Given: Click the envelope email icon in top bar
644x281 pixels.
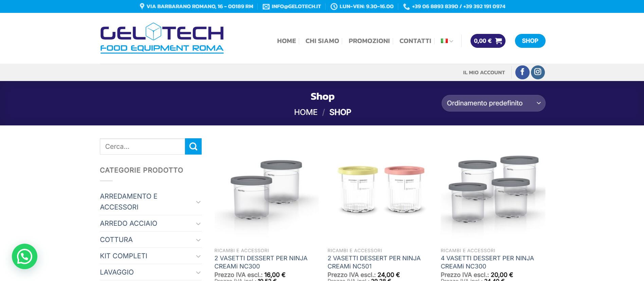Looking at the screenshot, I should (266, 6).
